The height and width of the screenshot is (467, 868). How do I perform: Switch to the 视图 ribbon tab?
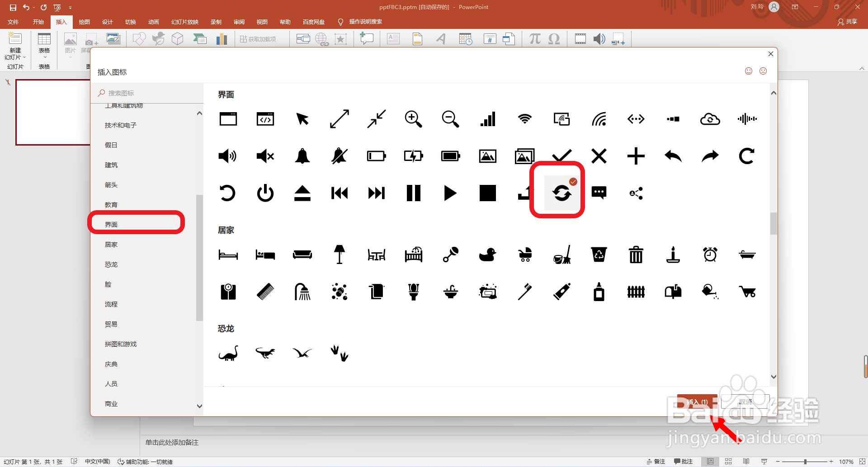262,22
